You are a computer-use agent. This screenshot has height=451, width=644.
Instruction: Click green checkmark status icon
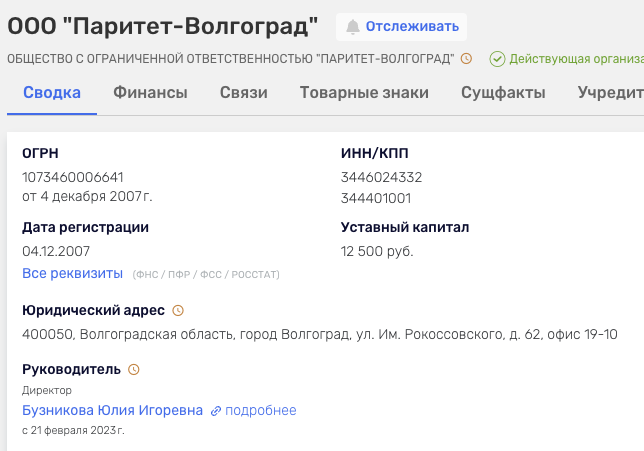point(497,59)
